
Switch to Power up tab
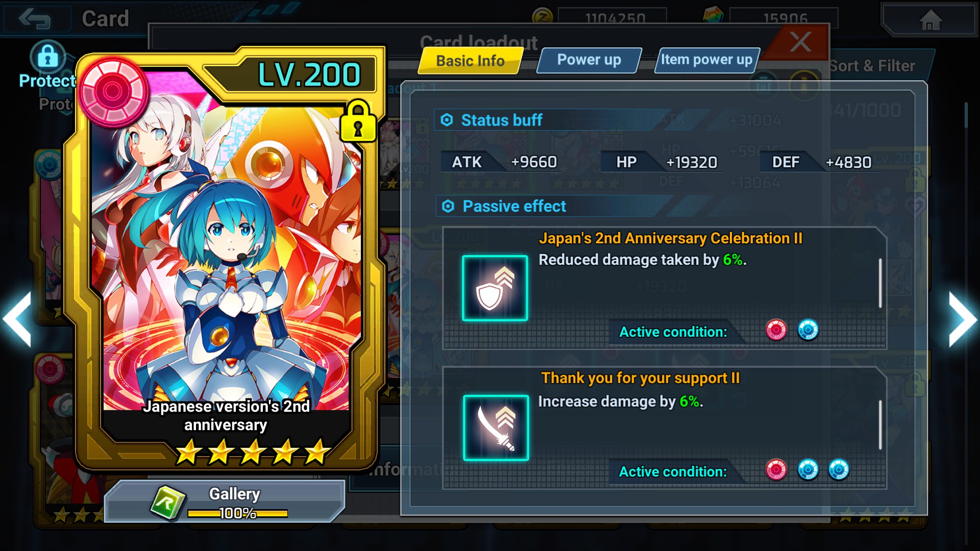tap(589, 60)
